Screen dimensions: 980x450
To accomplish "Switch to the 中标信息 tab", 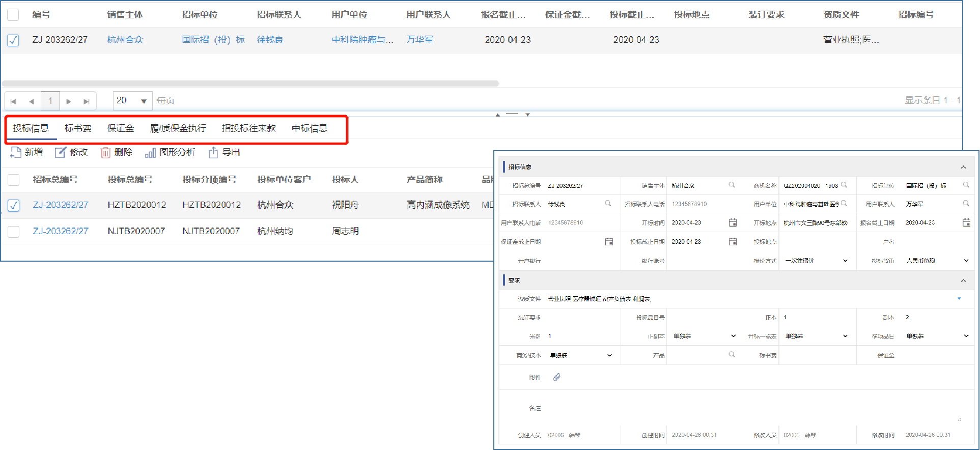I will (x=309, y=128).
